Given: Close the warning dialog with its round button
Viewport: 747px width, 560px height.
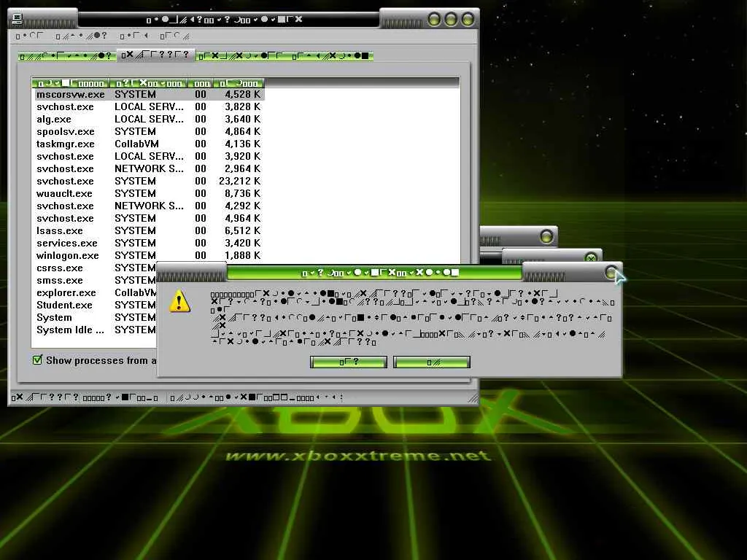Looking at the screenshot, I should (612, 273).
